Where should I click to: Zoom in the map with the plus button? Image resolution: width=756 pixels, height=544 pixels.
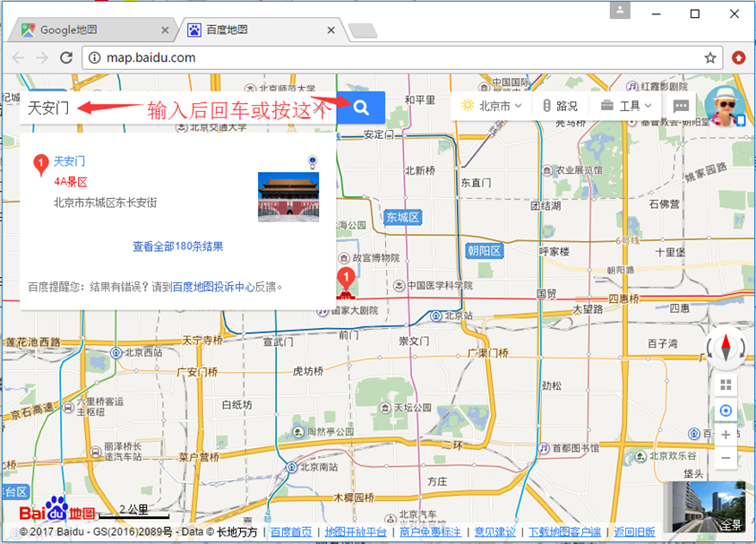point(726,435)
